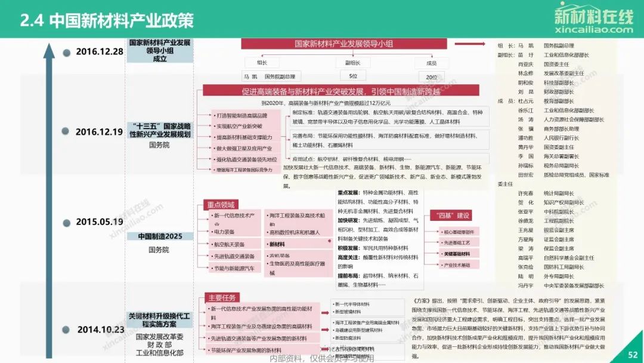This screenshot has width=644, height=363.
Task: Select the bold 新材料 item
Action: (277, 244)
